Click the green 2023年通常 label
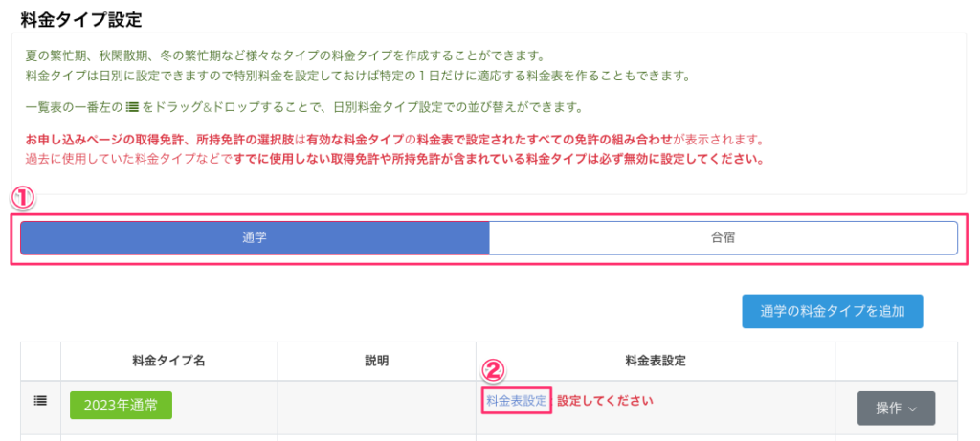The image size is (980, 441). [x=121, y=405]
